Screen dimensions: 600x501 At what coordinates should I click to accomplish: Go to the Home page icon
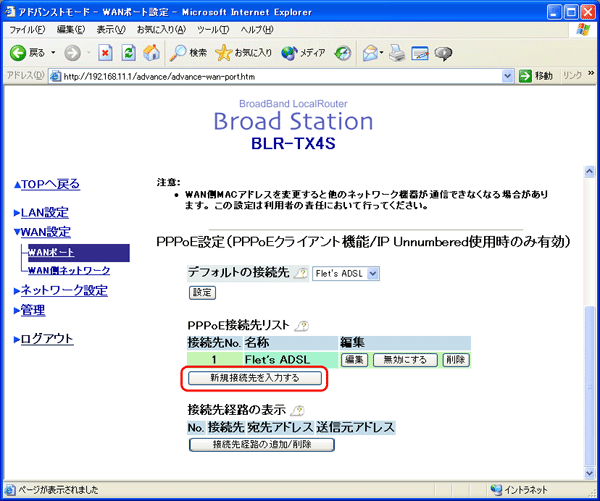152,53
